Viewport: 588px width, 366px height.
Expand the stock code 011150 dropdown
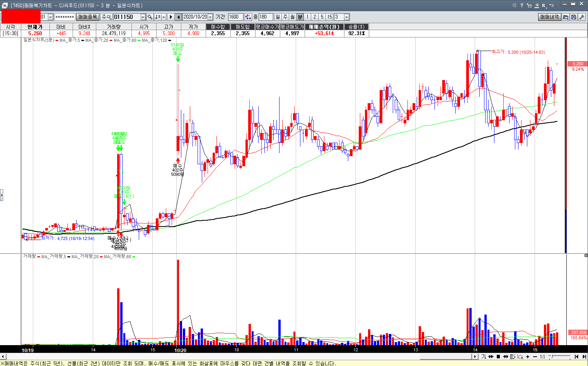point(143,17)
